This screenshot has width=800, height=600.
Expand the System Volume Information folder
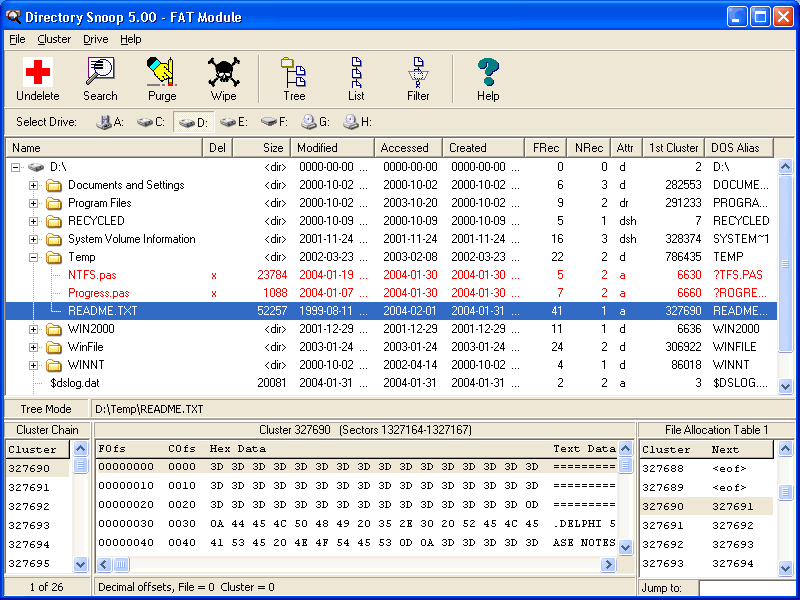point(33,239)
